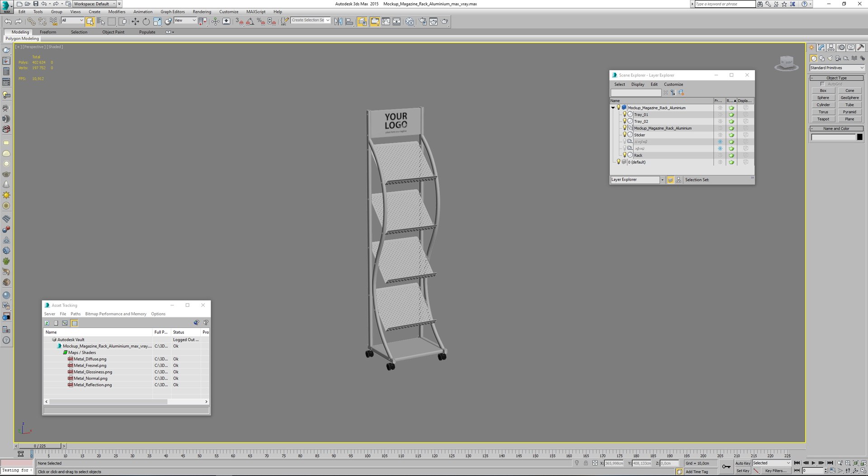Screen dimensions: 868x476
Task: Click the Render Production teapot icon
Action: pos(444,21)
